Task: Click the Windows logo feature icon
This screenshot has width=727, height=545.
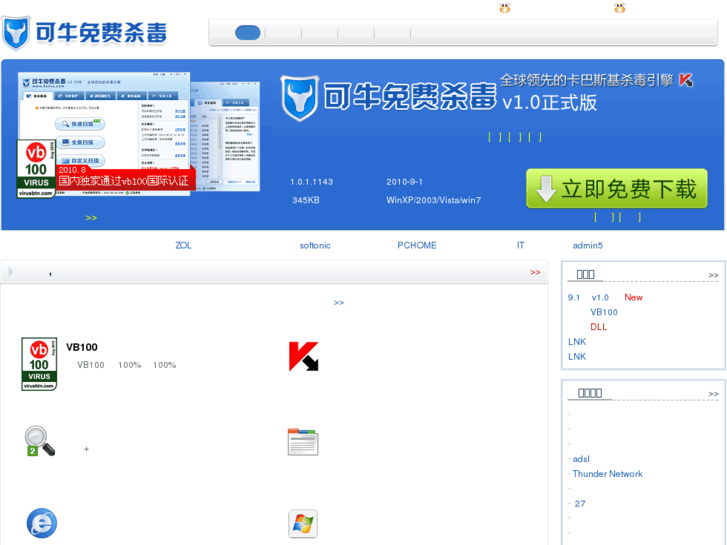Action: (303, 524)
